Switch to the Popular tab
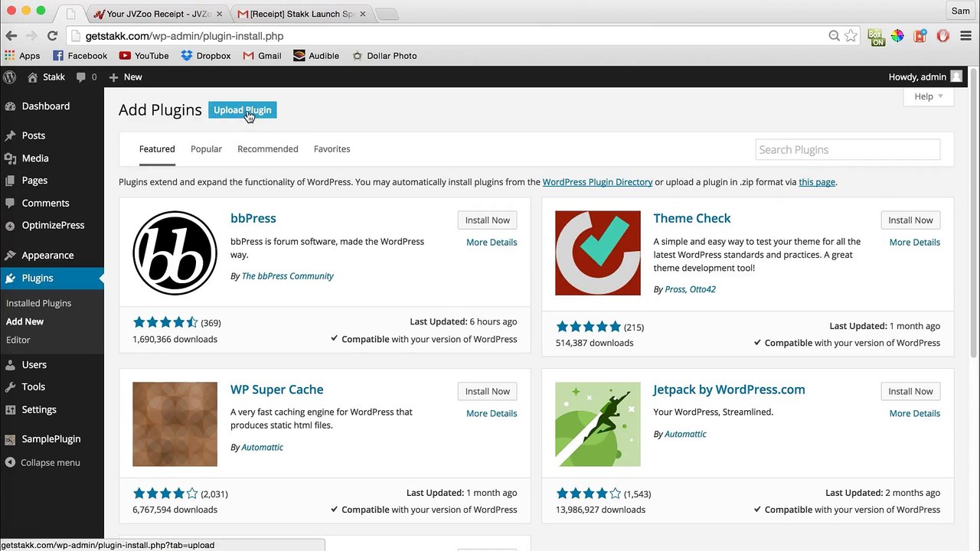The height and width of the screenshot is (551, 980). 206,148
